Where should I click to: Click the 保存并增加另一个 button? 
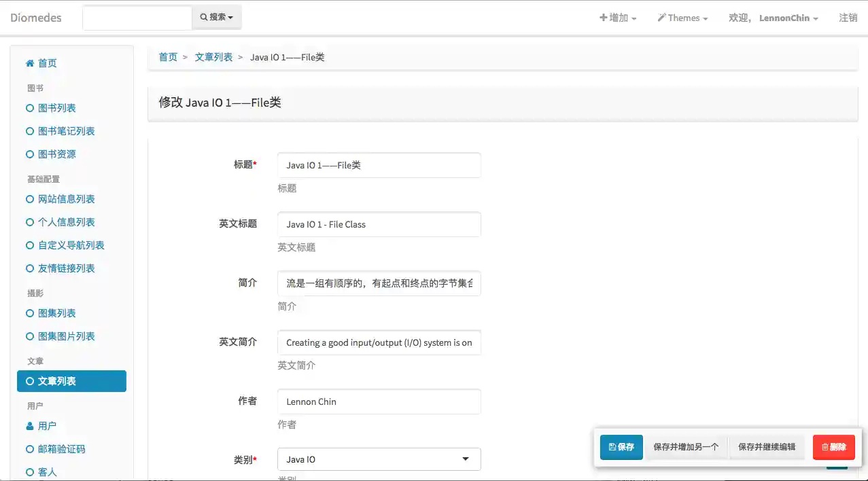[x=687, y=446]
